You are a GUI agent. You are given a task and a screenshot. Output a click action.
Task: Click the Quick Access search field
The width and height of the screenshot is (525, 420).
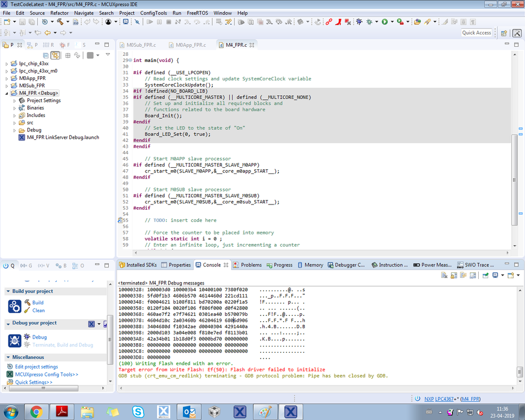click(476, 33)
